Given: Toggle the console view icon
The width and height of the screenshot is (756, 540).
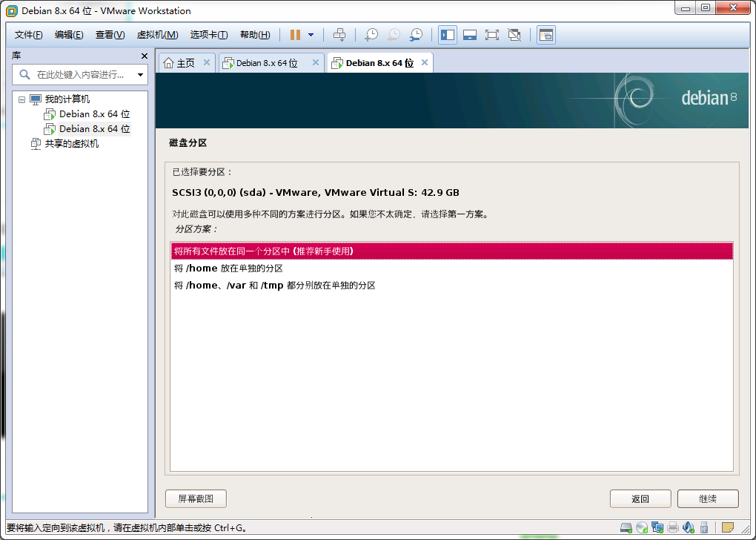Looking at the screenshot, I should point(546,35).
